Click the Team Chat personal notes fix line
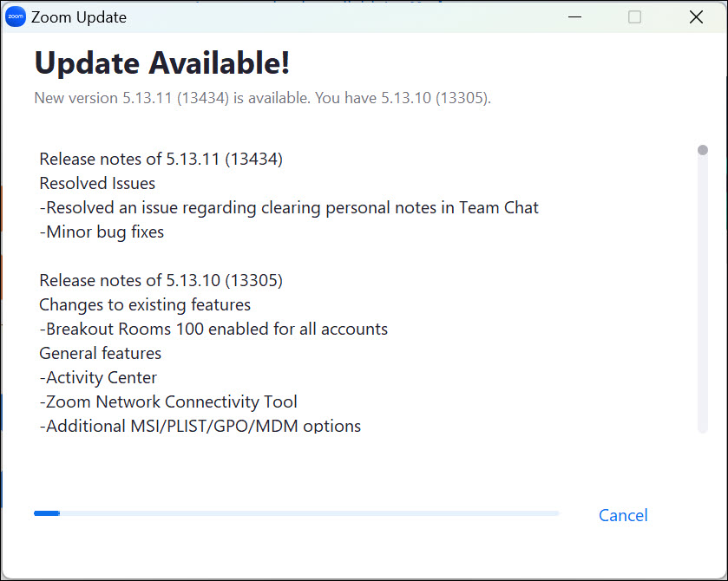Screen dimensions: 728x581 click(289, 207)
